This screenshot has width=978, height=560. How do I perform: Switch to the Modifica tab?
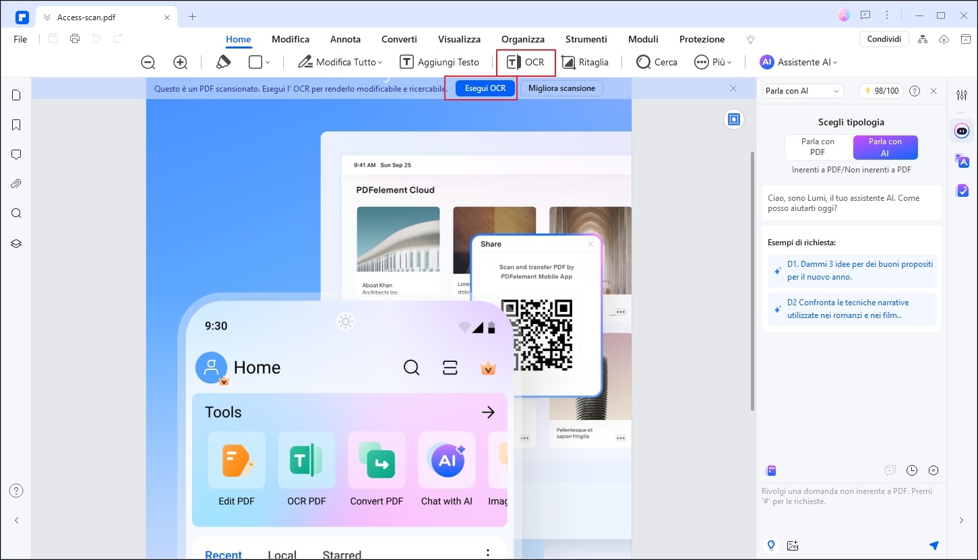coord(291,39)
